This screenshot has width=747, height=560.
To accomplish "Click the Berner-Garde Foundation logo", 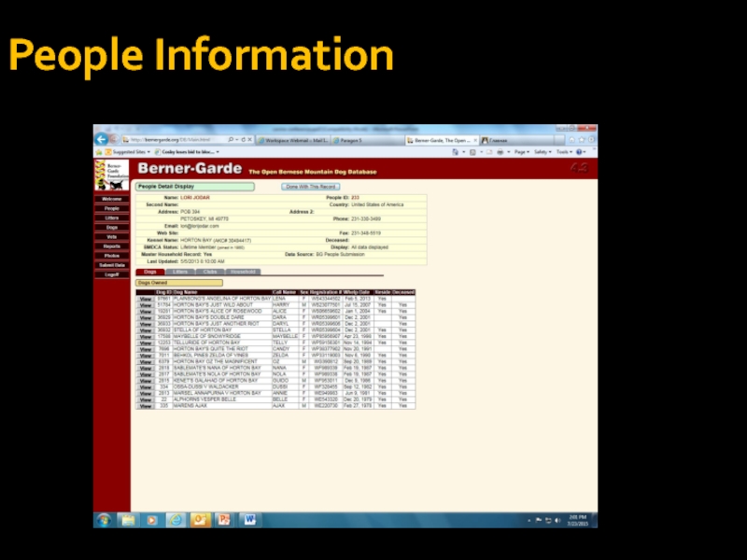I will [x=111, y=175].
